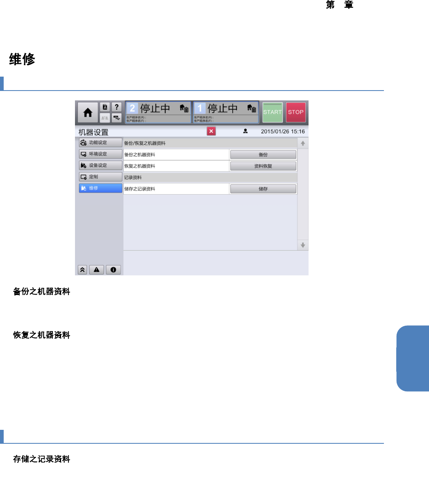Go to the home screen icon

click(x=88, y=113)
